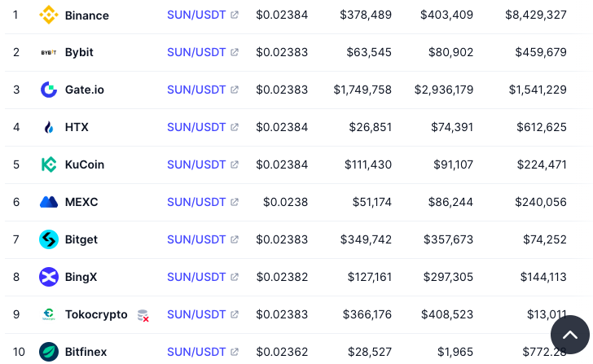Image resolution: width=593 pixels, height=364 pixels.
Task: Click the Bybit exchange logo icon
Action: (49, 52)
